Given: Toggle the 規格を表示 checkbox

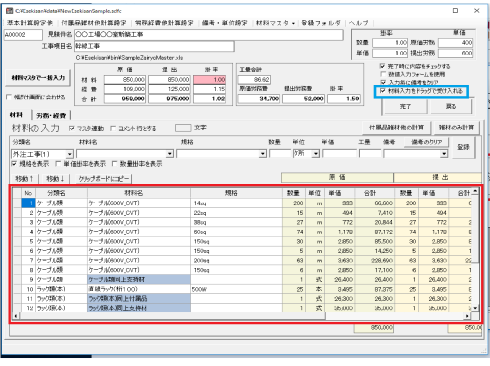Looking at the screenshot, I should tap(14, 164).
